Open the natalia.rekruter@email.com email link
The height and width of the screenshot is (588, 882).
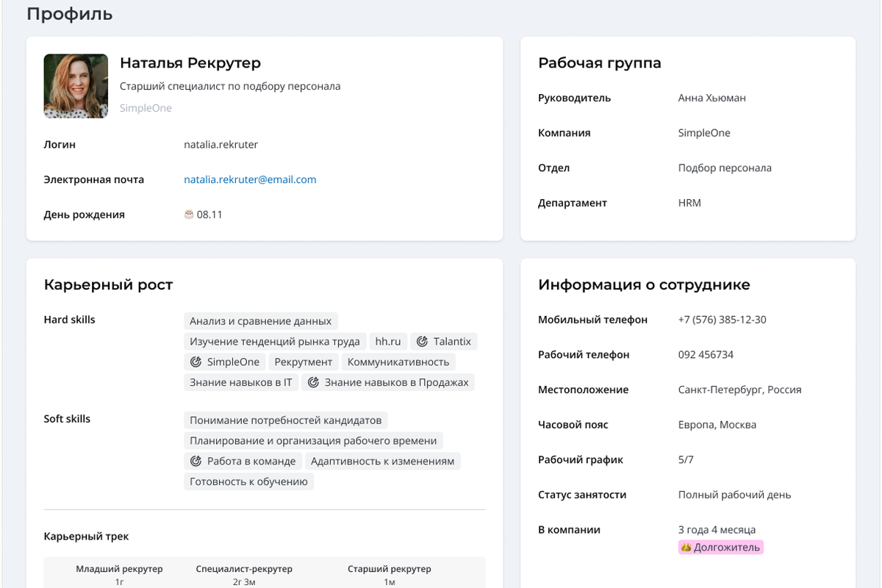[250, 179]
